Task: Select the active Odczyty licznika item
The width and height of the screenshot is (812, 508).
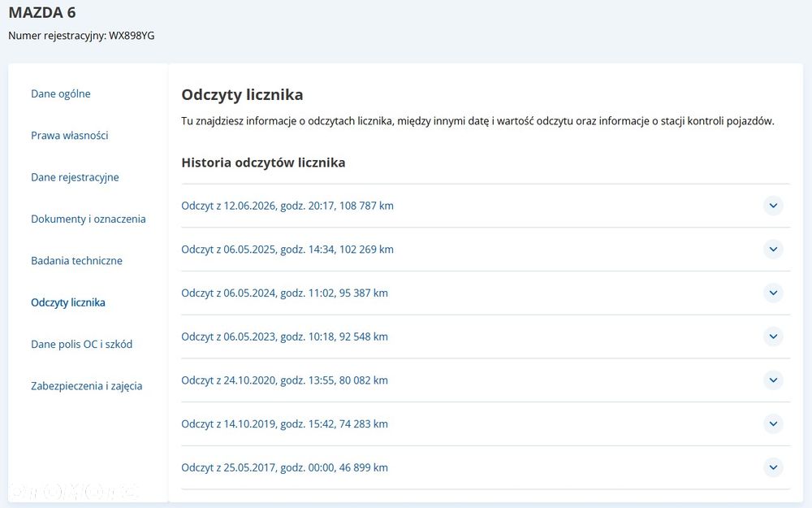Action: coord(68,302)
